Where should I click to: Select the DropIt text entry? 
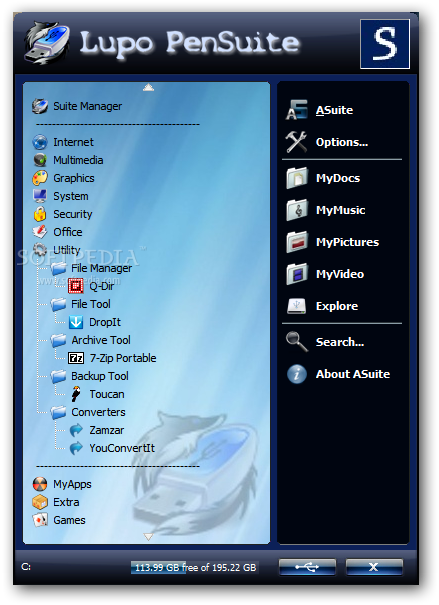pos(105,322)
